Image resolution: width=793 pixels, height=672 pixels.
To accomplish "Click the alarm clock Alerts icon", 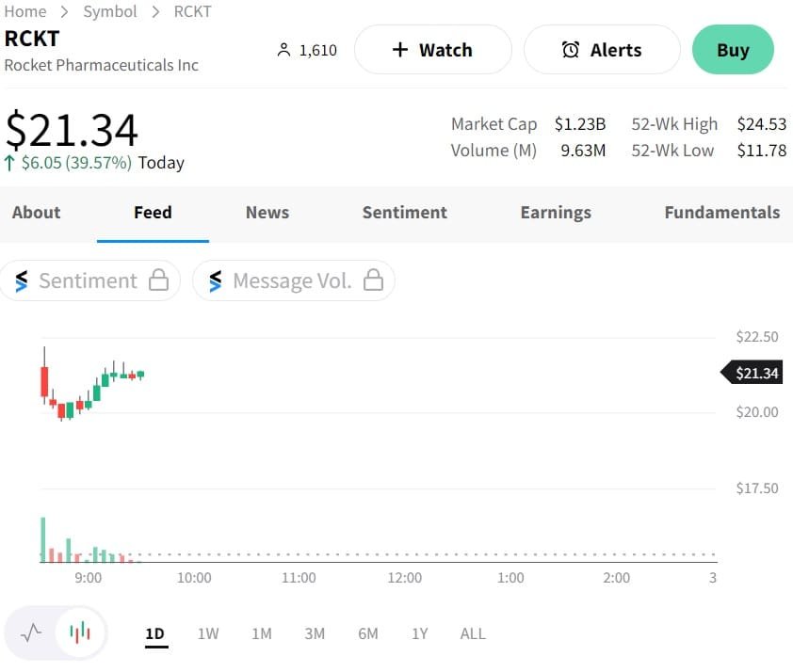I will [x=571, y=50].
